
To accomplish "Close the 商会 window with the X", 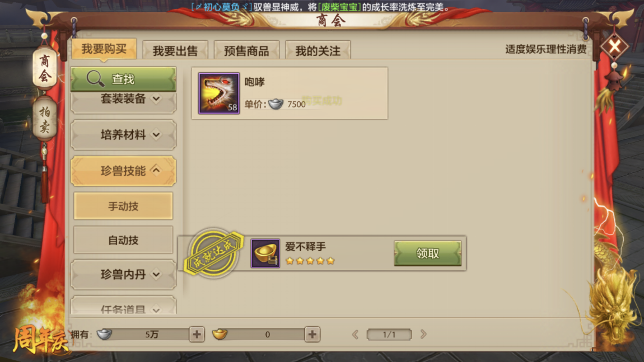I will [x=614, y=46].
